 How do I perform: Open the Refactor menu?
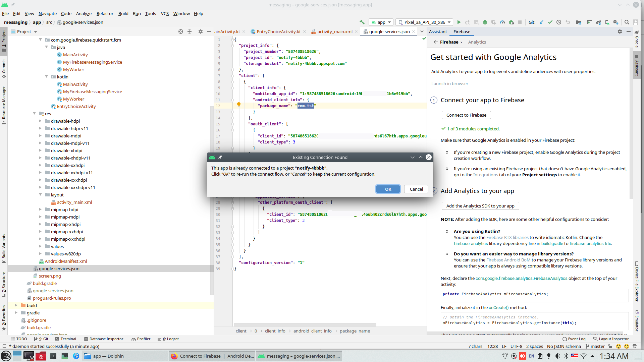click(105, 13)
